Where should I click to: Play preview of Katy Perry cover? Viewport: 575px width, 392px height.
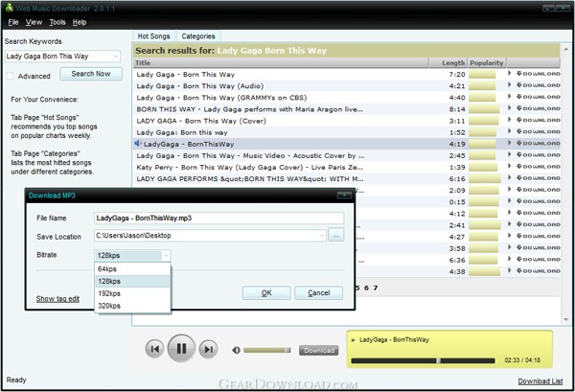[510, 167]
